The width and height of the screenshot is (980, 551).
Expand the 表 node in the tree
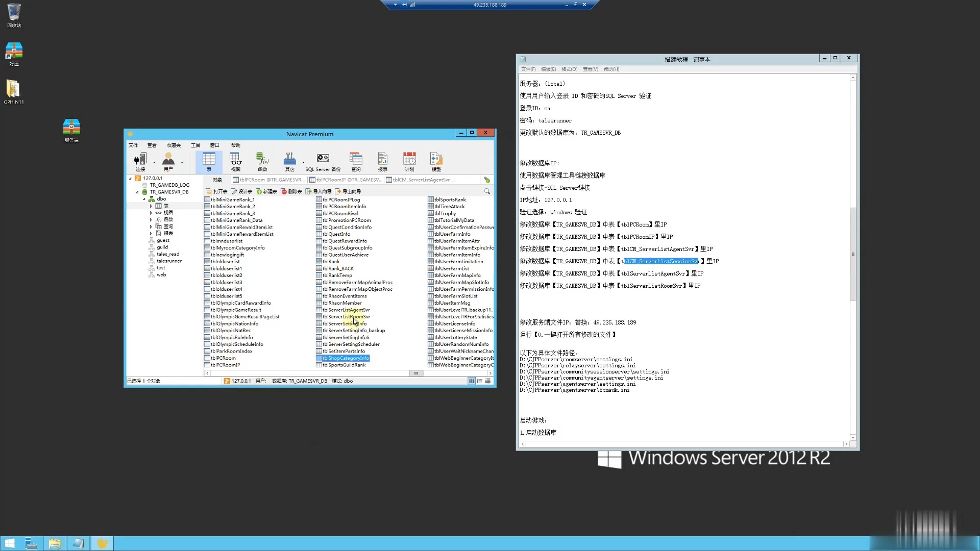151,206
